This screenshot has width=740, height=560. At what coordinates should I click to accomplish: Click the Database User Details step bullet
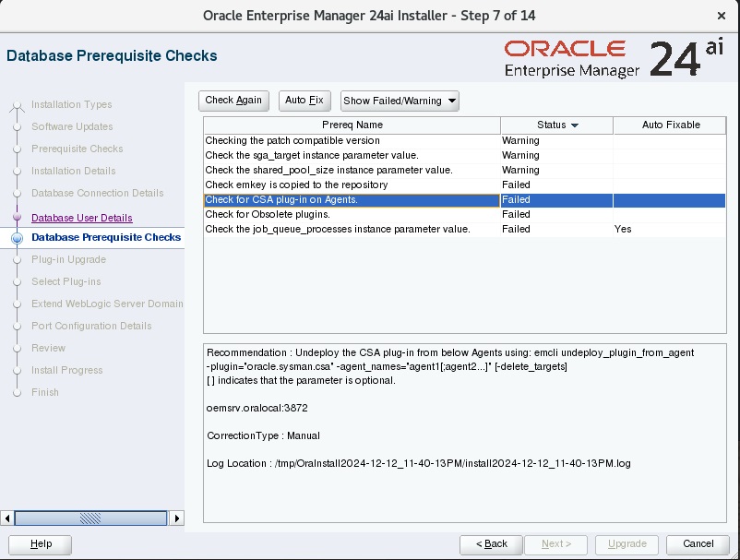pyautogui.click(x=17, y=217)
